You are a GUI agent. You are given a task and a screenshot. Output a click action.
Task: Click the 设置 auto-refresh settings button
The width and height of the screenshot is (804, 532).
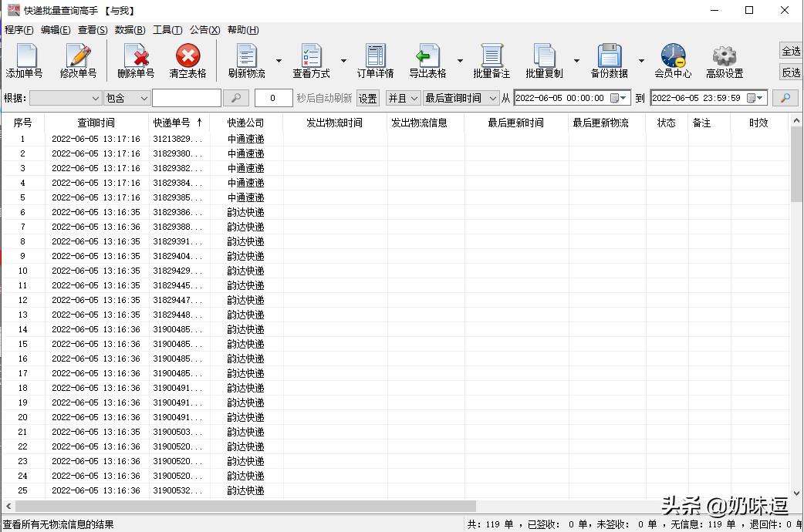coord(368,98)
